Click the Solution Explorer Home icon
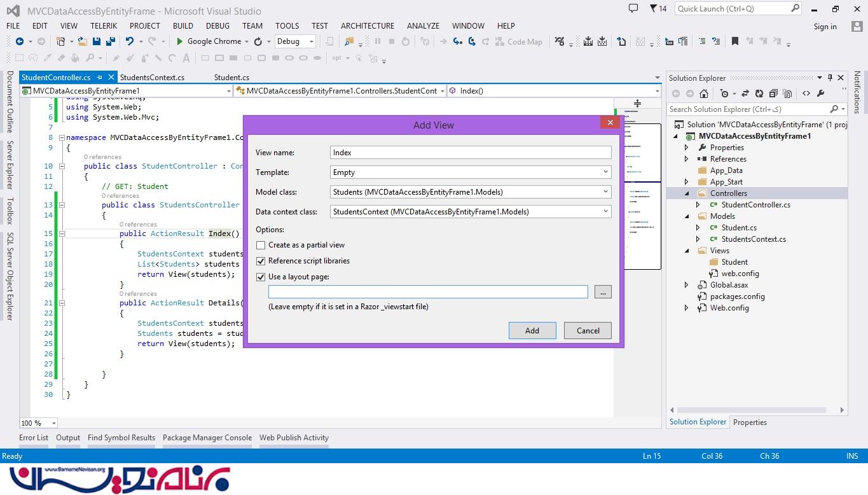Screen dimensions: 868x495 click(x=705, y=94)
